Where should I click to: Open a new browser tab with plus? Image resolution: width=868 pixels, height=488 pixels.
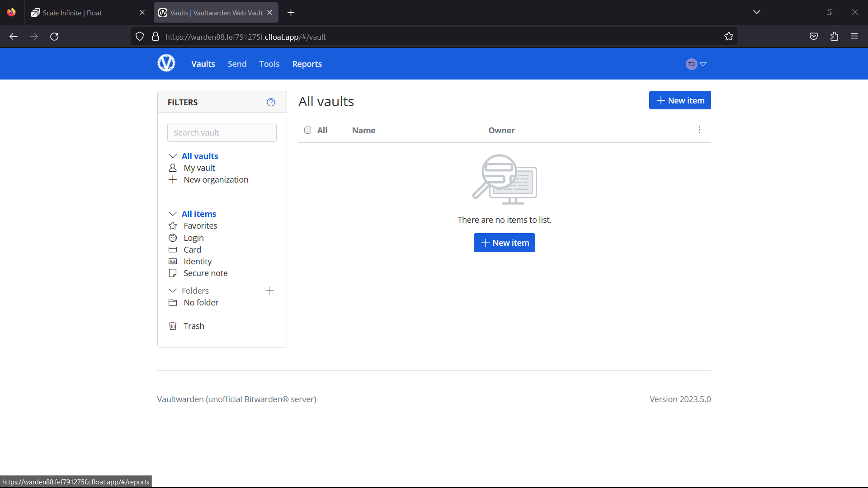click(x=291, y=13)
